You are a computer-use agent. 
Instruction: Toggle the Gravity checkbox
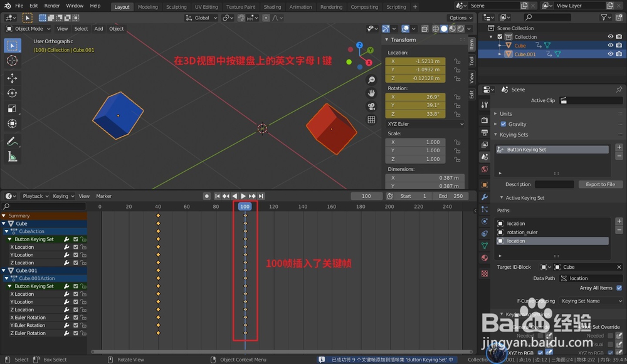(x=503, y=124)
